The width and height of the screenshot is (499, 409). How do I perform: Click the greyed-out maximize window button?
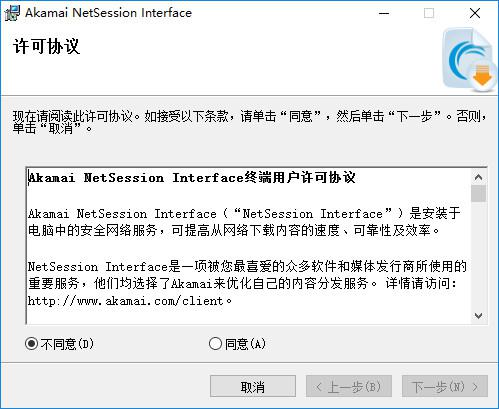click(x=429, y=13)
